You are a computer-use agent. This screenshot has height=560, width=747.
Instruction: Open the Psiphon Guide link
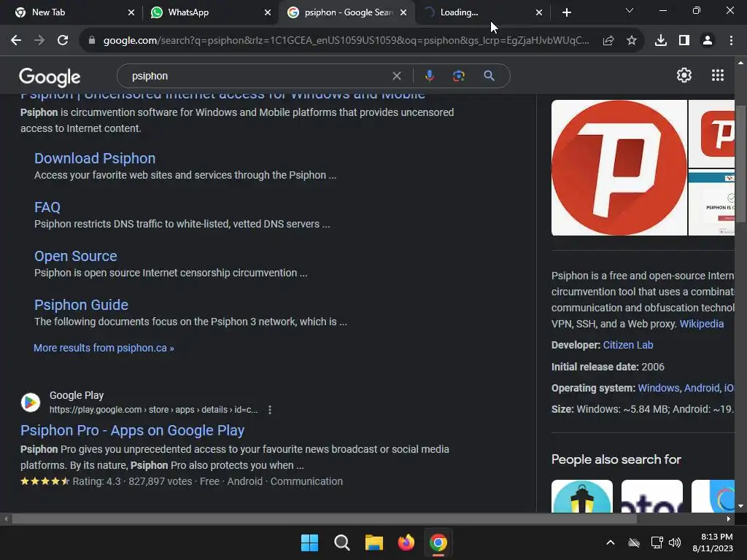click(x=81, y=305)
